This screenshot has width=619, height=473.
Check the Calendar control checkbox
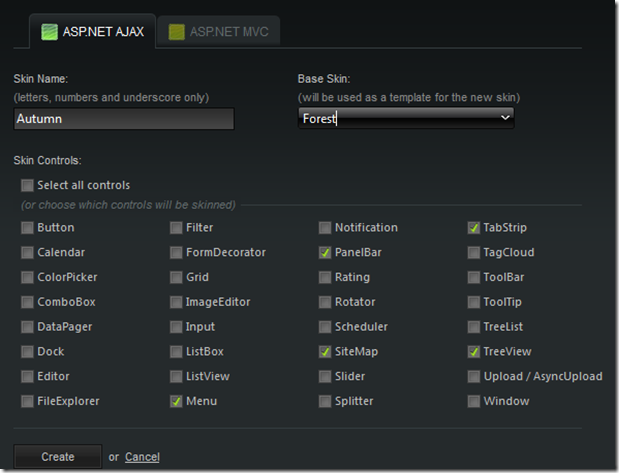[27, 253]
